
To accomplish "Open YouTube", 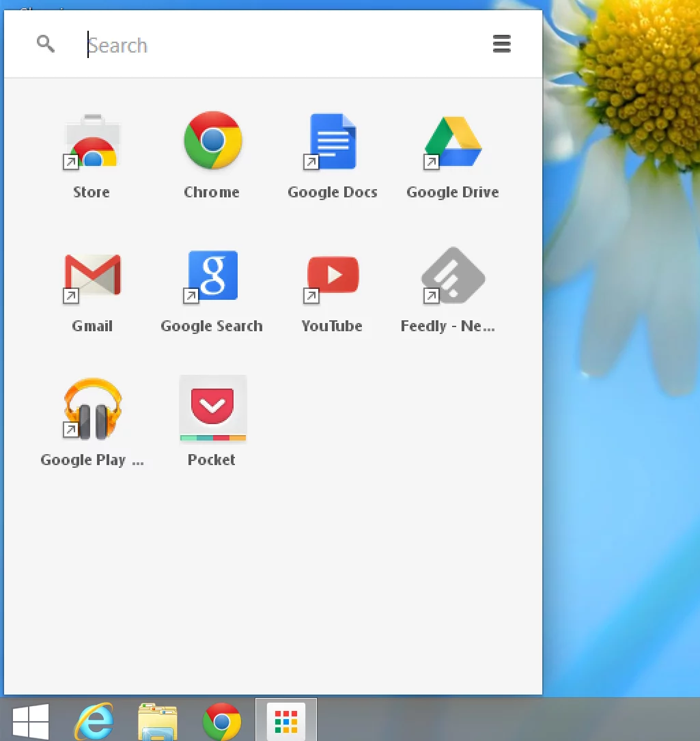I will [333, 275].
